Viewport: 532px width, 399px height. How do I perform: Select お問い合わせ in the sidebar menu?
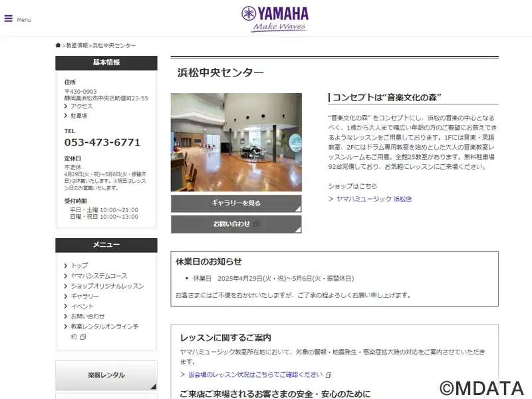88,317
